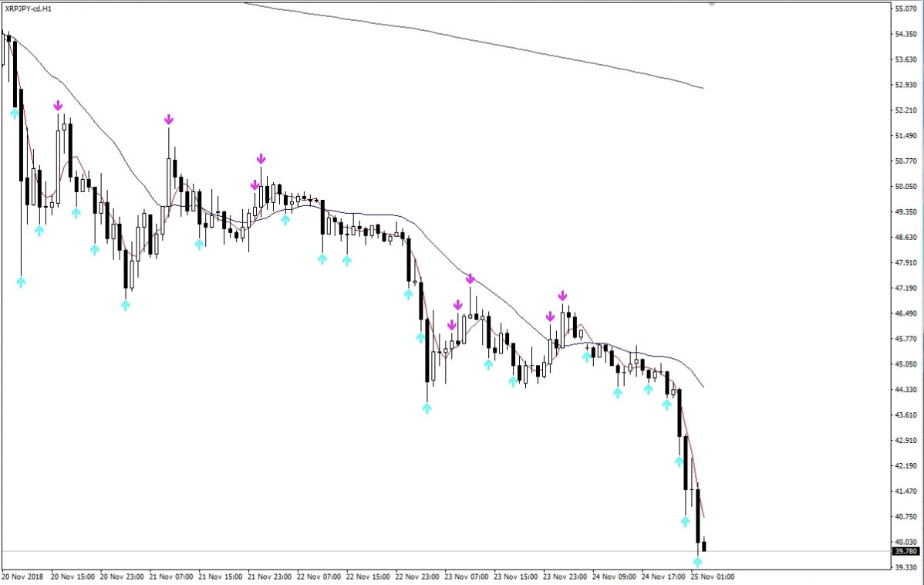Select the 51.490 price scale value

(906, 136)
